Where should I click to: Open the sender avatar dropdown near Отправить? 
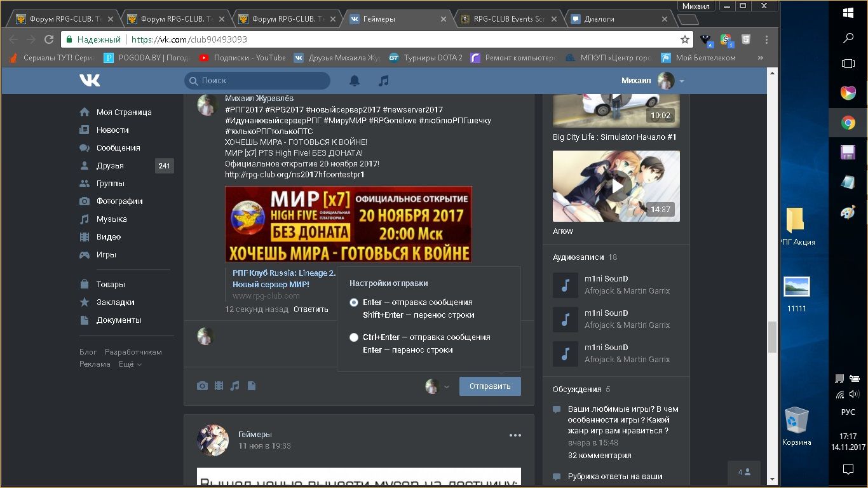coord(437,386)
